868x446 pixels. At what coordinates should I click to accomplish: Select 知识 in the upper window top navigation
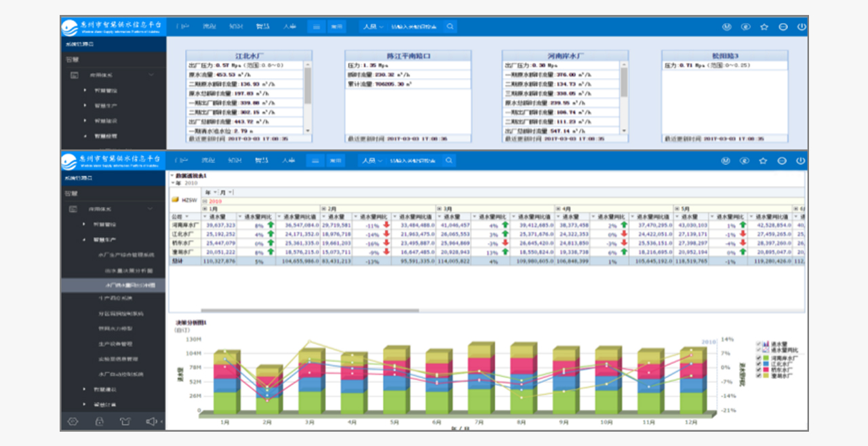pyautogui.click(x=235, y=27)
